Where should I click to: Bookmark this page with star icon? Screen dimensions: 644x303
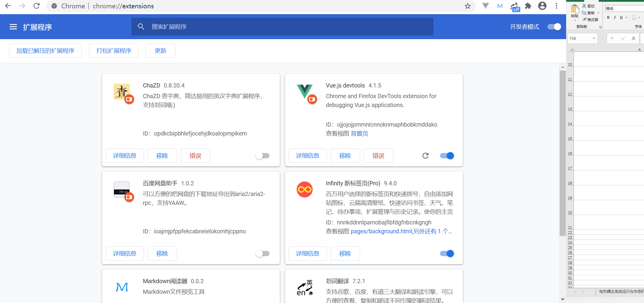coord(468,6)
